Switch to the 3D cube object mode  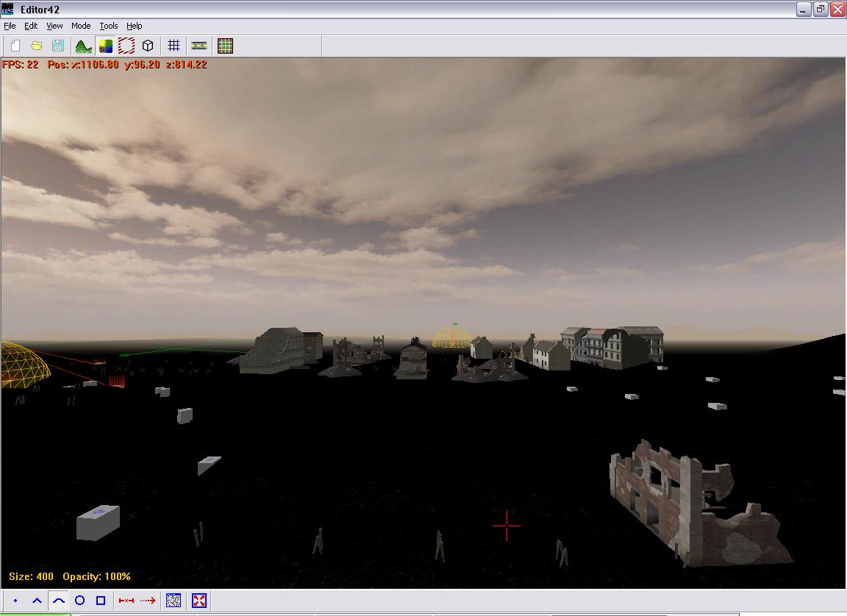click(x=148, y=46)
